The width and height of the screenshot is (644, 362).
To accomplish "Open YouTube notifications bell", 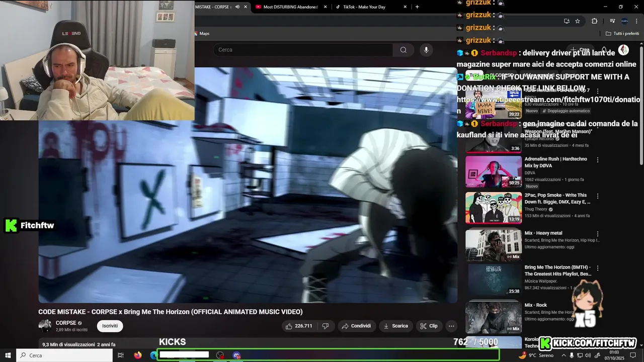I will click(604, 50).
